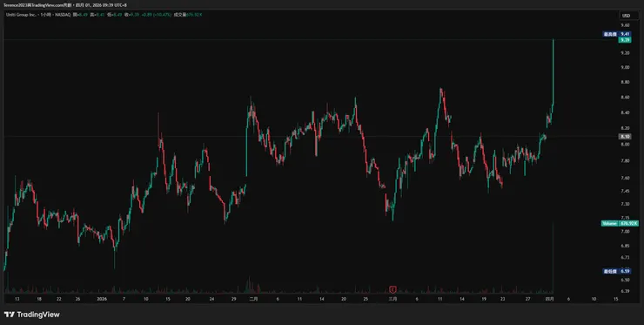Select the Uniti Group Inc. symbol title
Image resolution: width=644 pixels, height=325 pixels.
pos(20,15)
